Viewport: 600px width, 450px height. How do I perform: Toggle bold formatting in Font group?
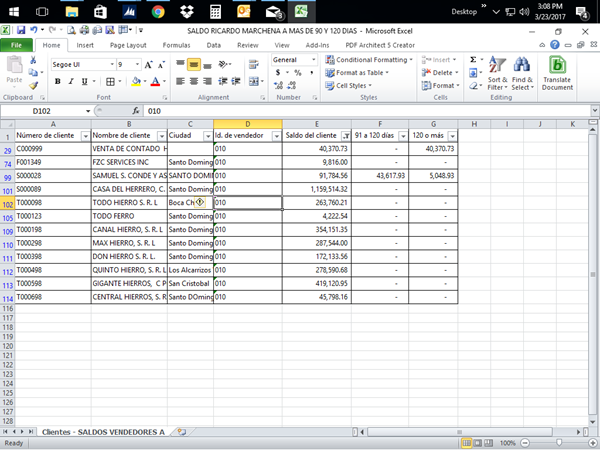(58, 81)
